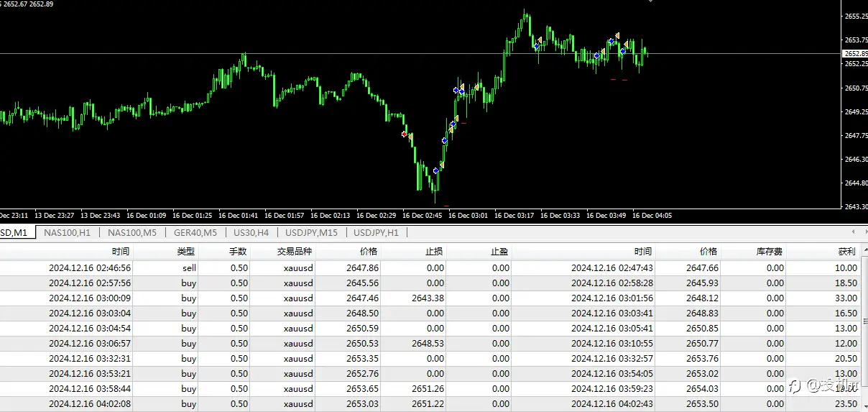Sort by the 库存费 column header

point(770,252)
